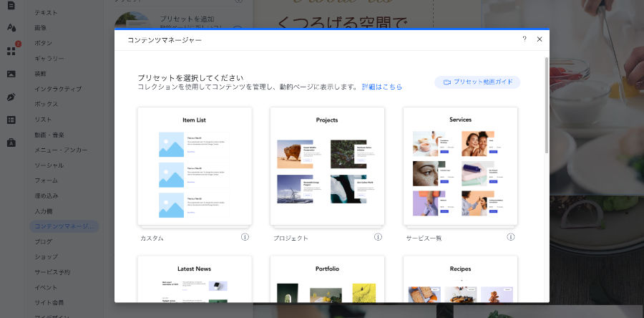Select ボタン in add menu
644x318 pixels.
click(x=43, y=43)
